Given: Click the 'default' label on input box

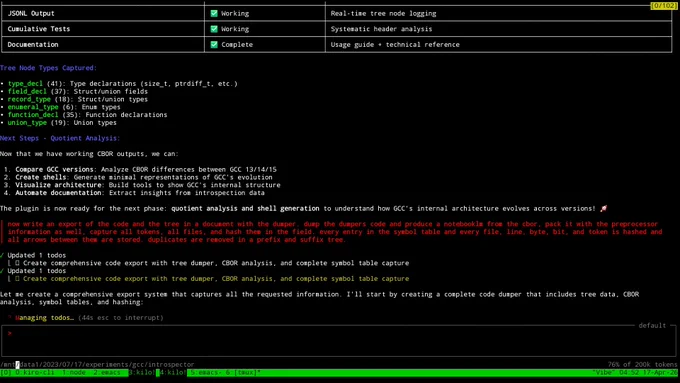Looking at the screenshot, I should (x=652, y=325).
